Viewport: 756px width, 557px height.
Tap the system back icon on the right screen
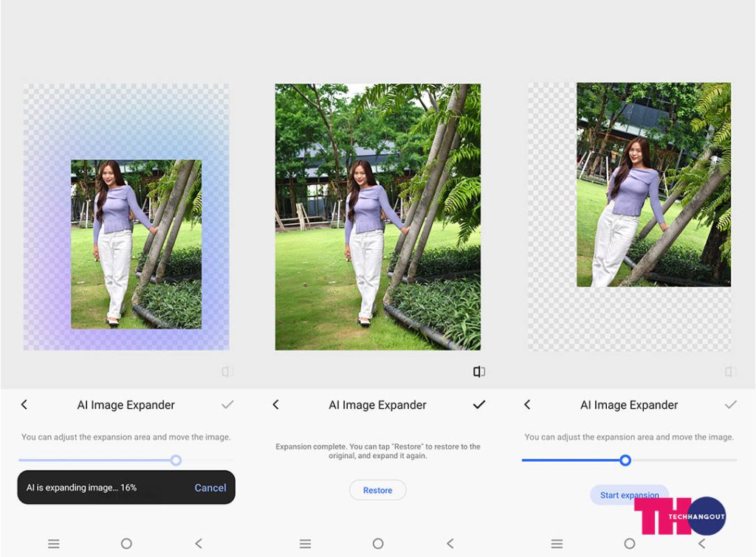702,544
